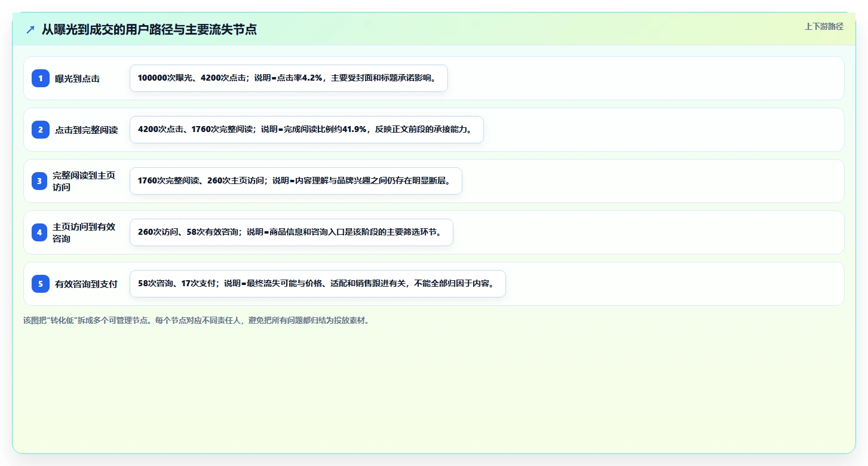Screen dimensions: 868x466
Task: Click the 58次咨询、17次支付 description box
Action: 318,284
